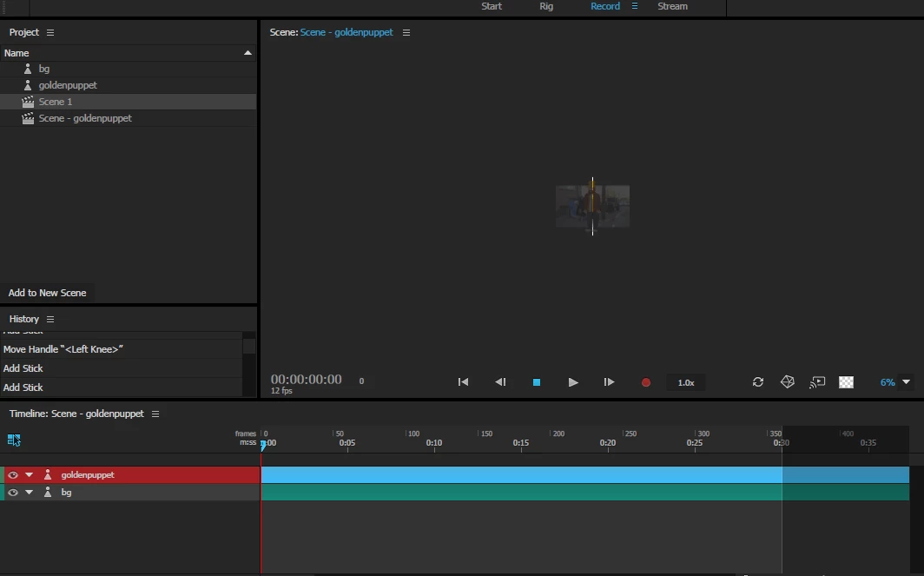
Task: Toggle the transparency checkerboard background
Action: [x=846, y=382]
